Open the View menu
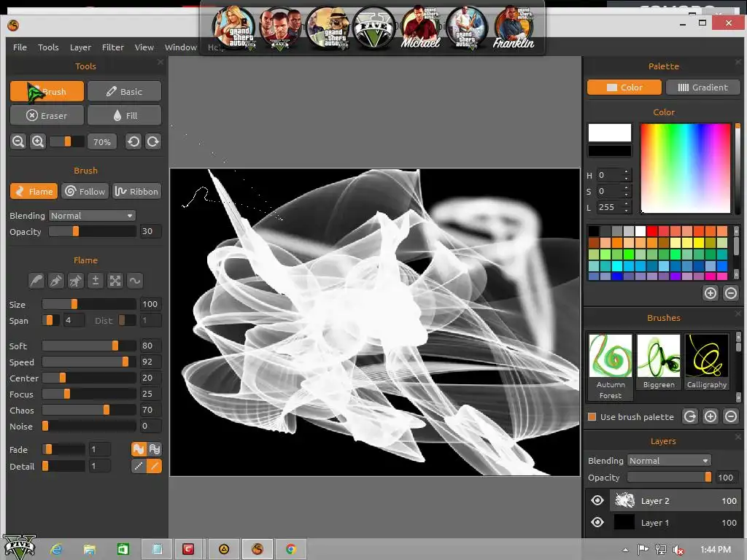This screenshot has width=747, height=560. pos(144,47)
